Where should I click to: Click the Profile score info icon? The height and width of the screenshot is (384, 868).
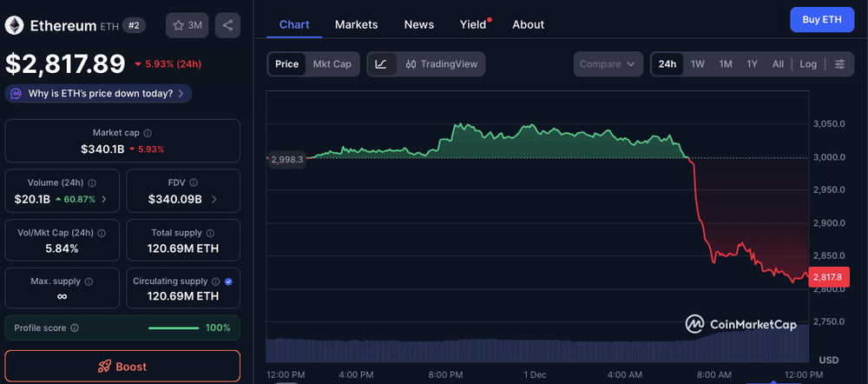pyautogui.click(x=75, y=328)
